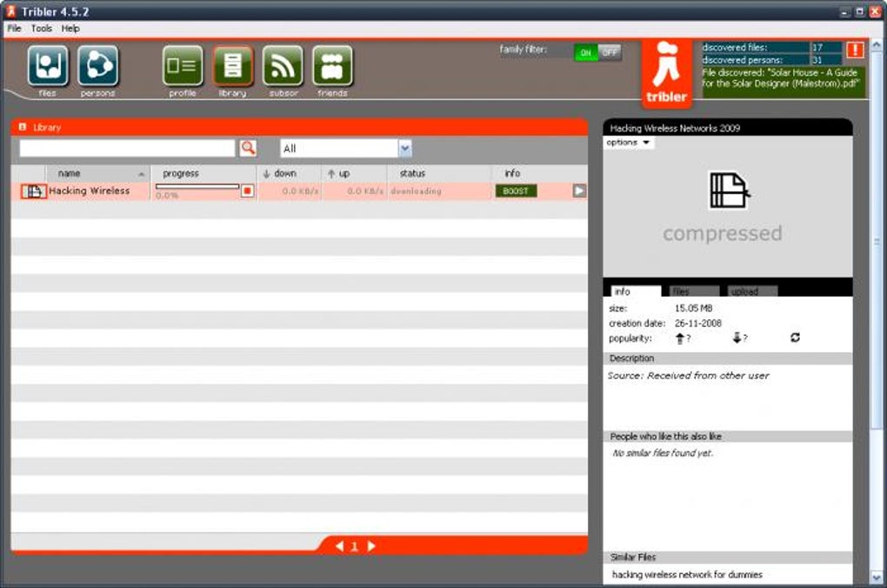Play the Hacking Wireless torrent

tap(579, 190)
